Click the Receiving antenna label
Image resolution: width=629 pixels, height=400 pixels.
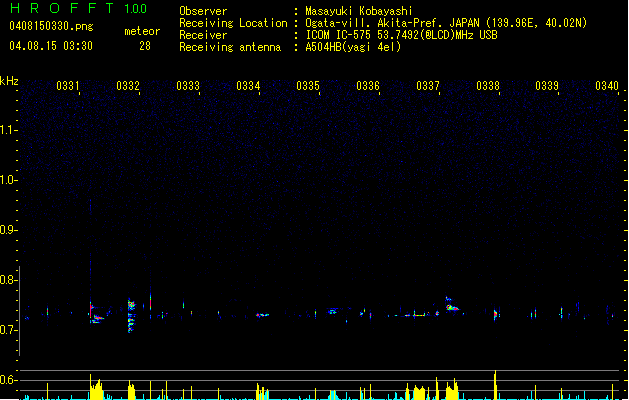pyautogui.click(x=230, y=47)
